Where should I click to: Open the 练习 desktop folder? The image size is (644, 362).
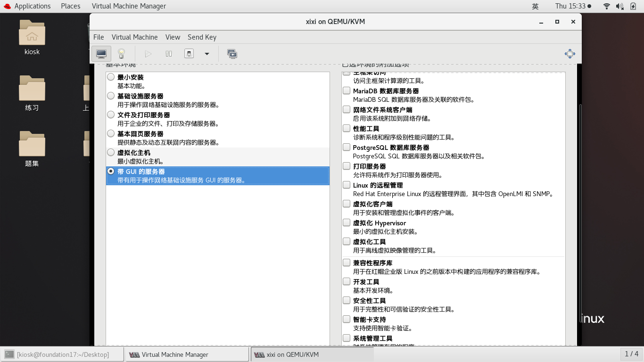[32, 89]
